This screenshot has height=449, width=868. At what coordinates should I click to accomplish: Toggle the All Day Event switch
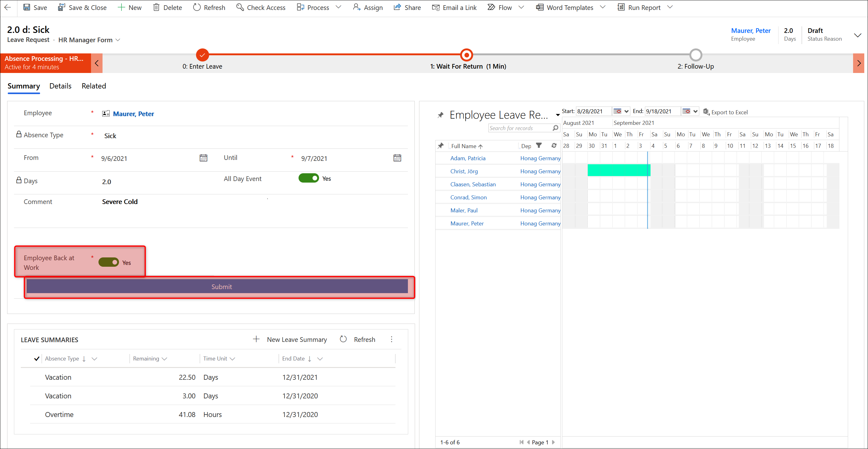[x=308, y=178]
